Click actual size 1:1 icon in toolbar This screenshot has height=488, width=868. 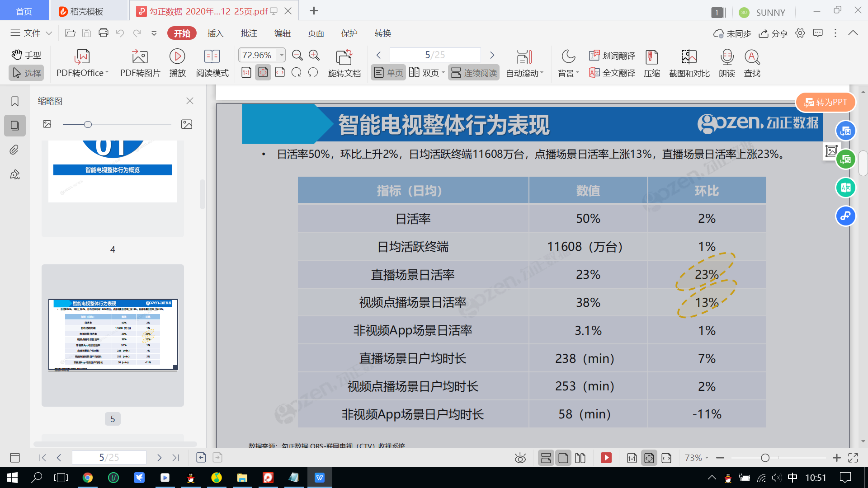pos(246,72)
